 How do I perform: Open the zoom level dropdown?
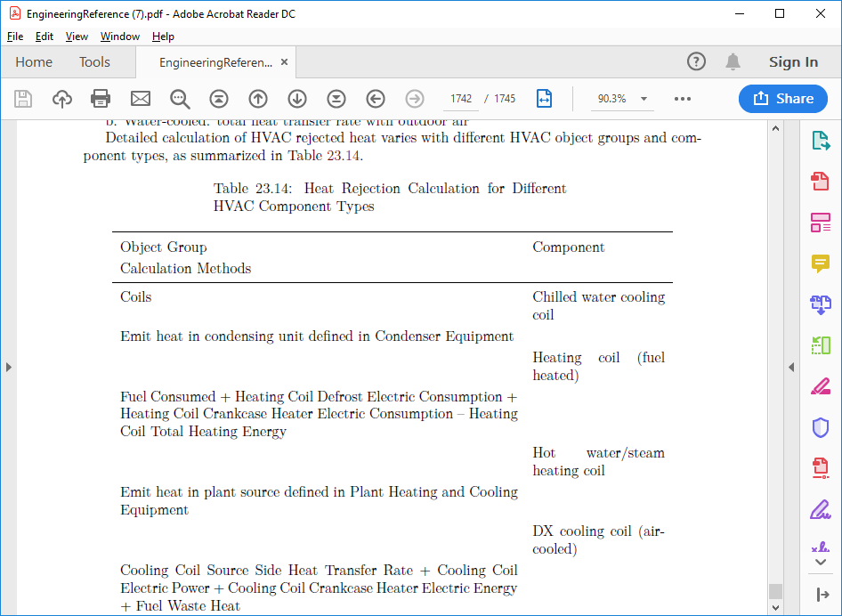(x=643, y=99)
